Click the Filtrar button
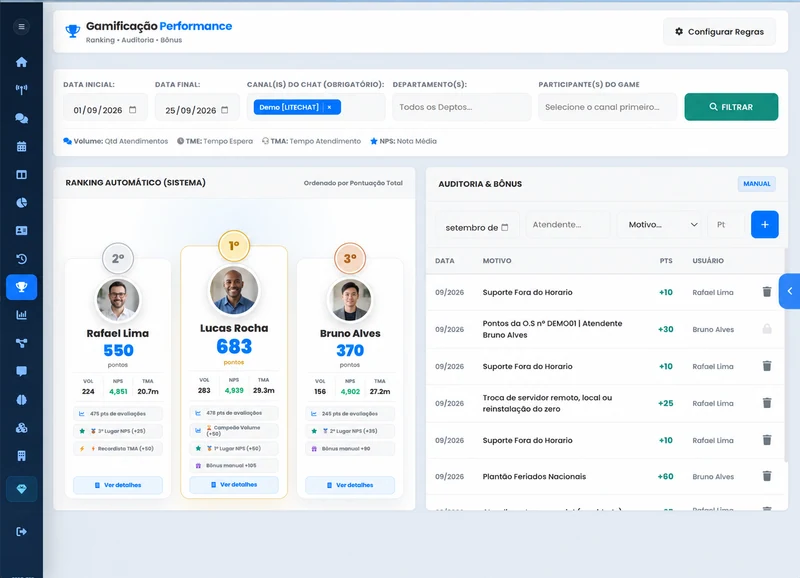Screen dimensions: 800x578 pyautogui.click(x=731, y=107)
